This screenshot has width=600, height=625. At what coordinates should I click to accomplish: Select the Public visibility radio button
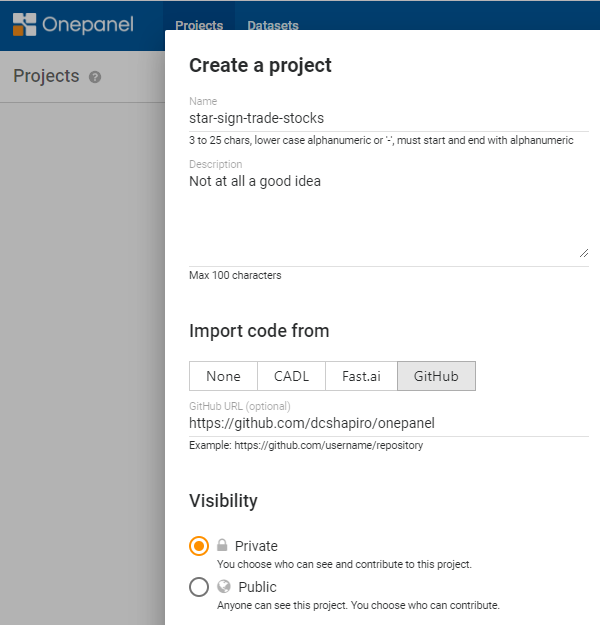pyautogui.click(x=199, y=587)
